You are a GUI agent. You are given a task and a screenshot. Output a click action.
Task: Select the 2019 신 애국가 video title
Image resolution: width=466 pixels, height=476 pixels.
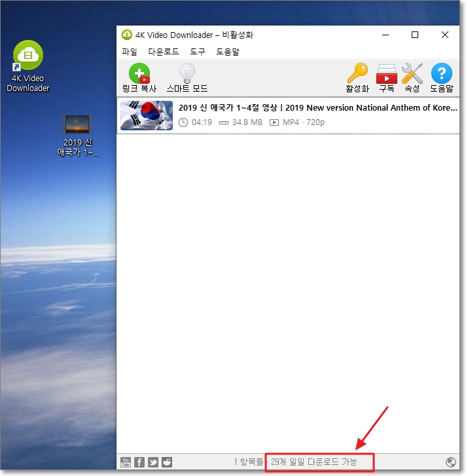(x=317, y=108)
